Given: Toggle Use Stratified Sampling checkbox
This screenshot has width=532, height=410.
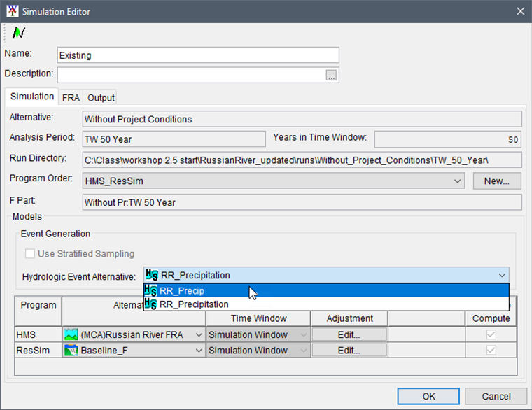Looking at the screenshot, I should click(x=30, y=254).
